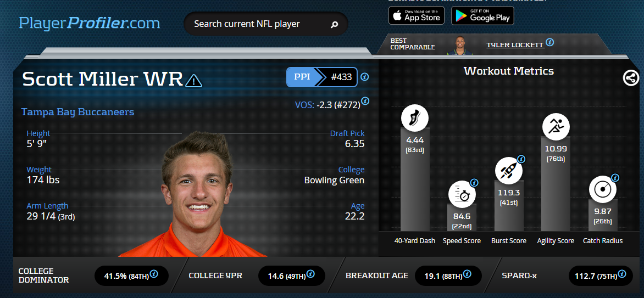Click the Burst Score rocket icon
This screenshot has height=298, width=644.
509,170
